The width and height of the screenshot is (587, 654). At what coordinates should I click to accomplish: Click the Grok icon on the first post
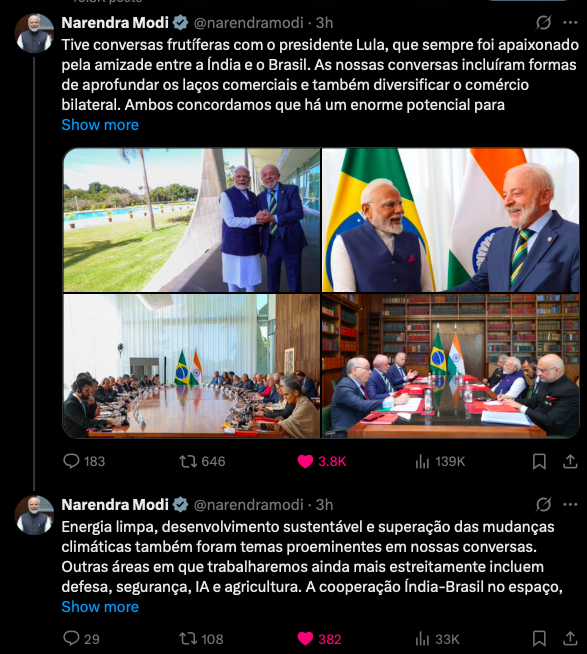click(543, 23)
